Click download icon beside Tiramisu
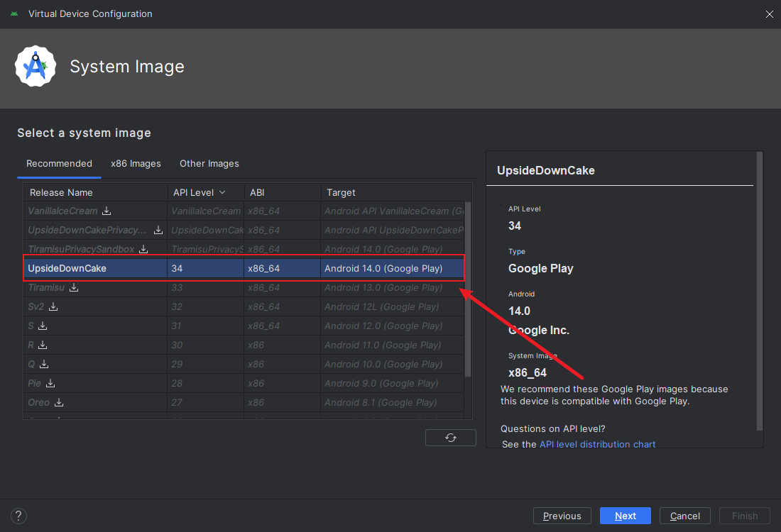Viewport: 781px width, 532px height. pyautogui.click(x=74, y=287)
